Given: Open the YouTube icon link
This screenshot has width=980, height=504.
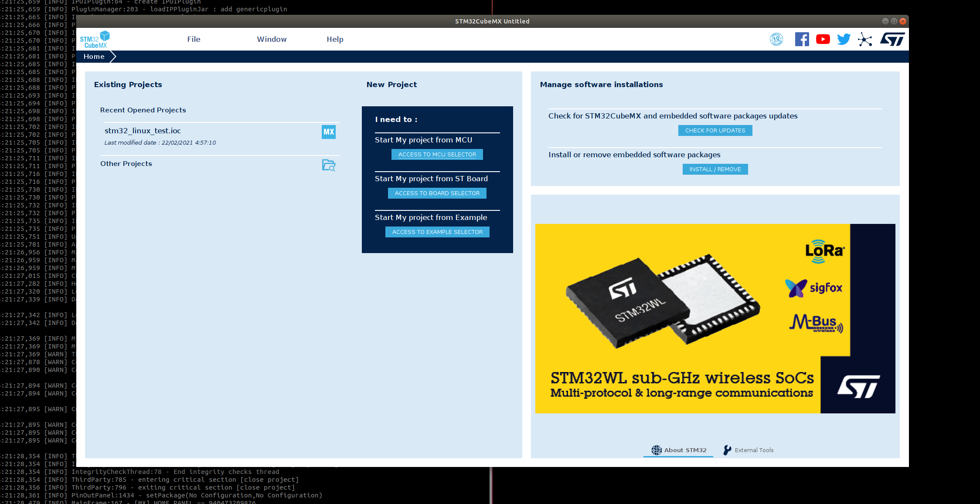Looking at the screenshot, I should click(x=823, y=39).
